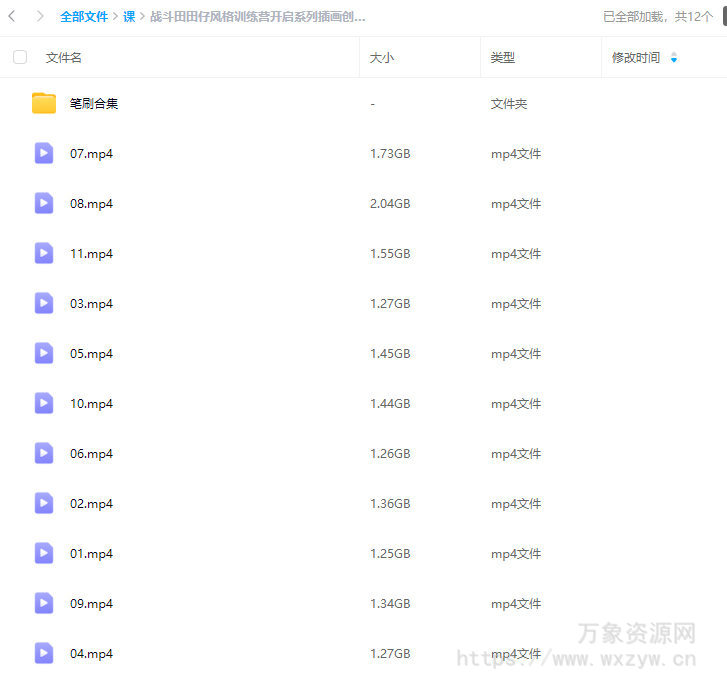The height and width of the screenshot is (693, 727).
Task: Select file name 09.mp4
Action: click(x=91, y=604)
